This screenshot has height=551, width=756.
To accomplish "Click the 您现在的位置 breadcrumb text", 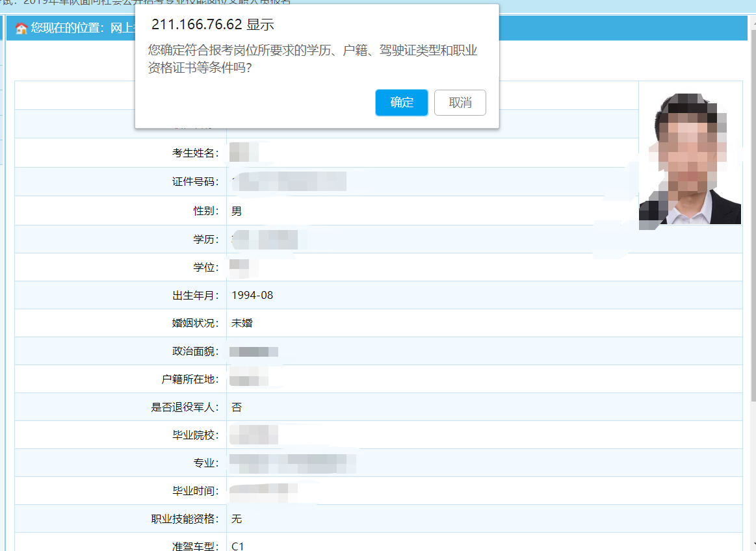I will (68, 28).
